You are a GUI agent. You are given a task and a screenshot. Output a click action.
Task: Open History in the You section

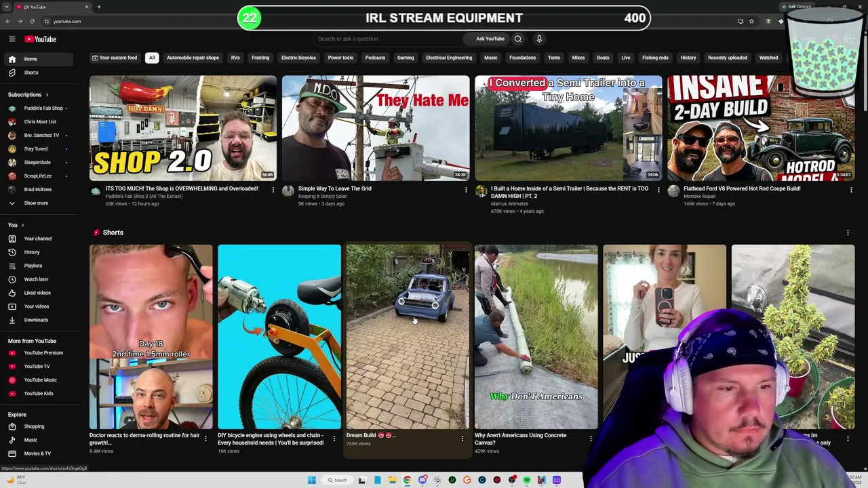(x=38, y=252)
